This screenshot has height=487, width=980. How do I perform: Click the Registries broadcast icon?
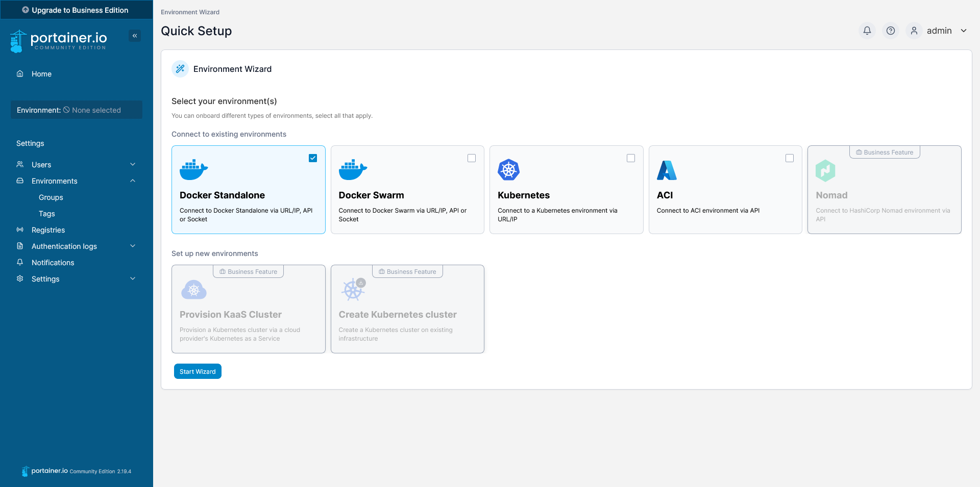20,229
